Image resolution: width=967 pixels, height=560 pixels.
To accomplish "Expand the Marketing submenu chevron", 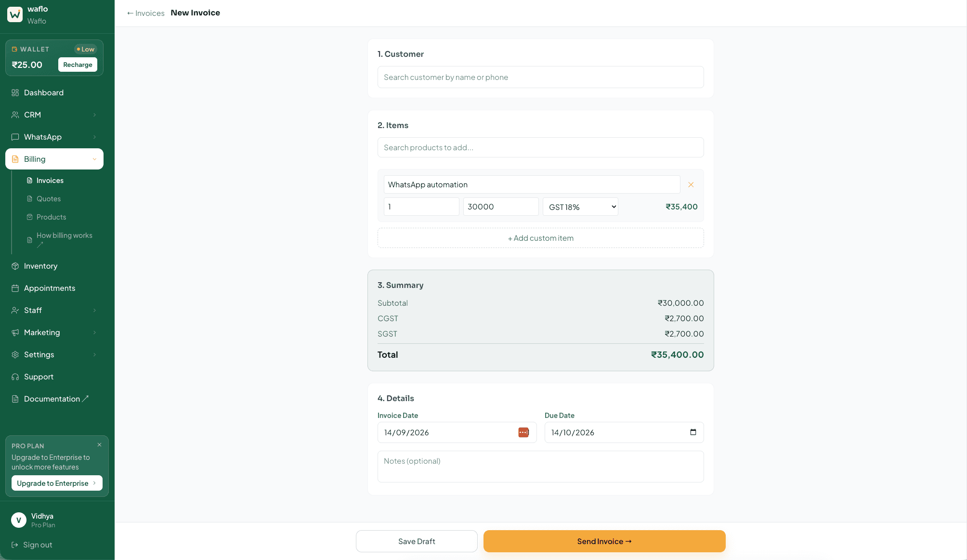I will (x=94, y=332).
